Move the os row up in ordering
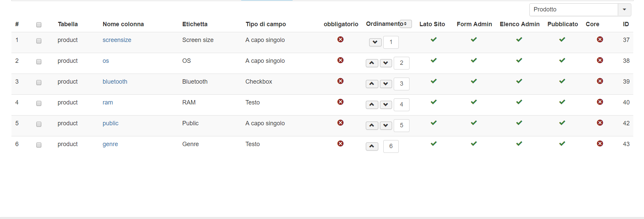Viewport: 644px width, 219px height. pyautogui.click(x=372, y=63)
